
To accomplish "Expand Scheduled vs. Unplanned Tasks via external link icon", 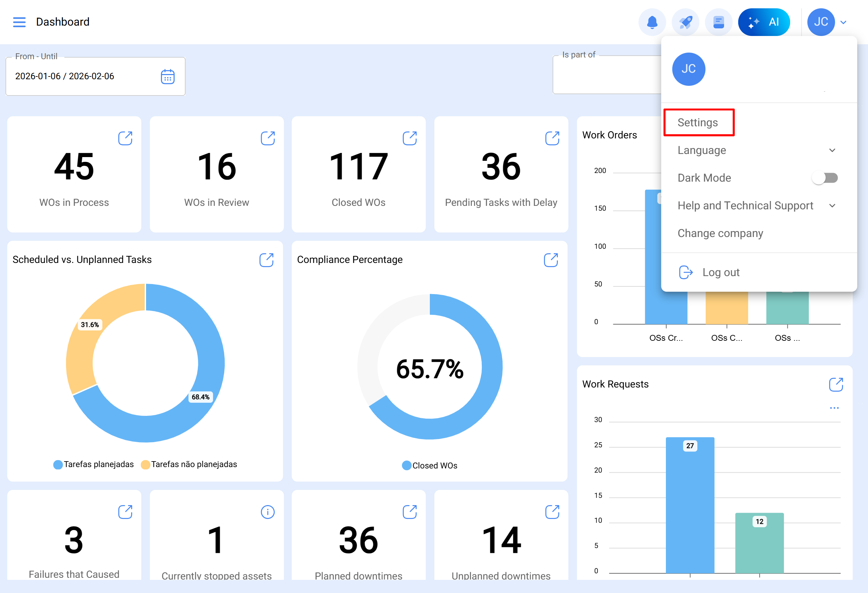I will tap(266, 260).
